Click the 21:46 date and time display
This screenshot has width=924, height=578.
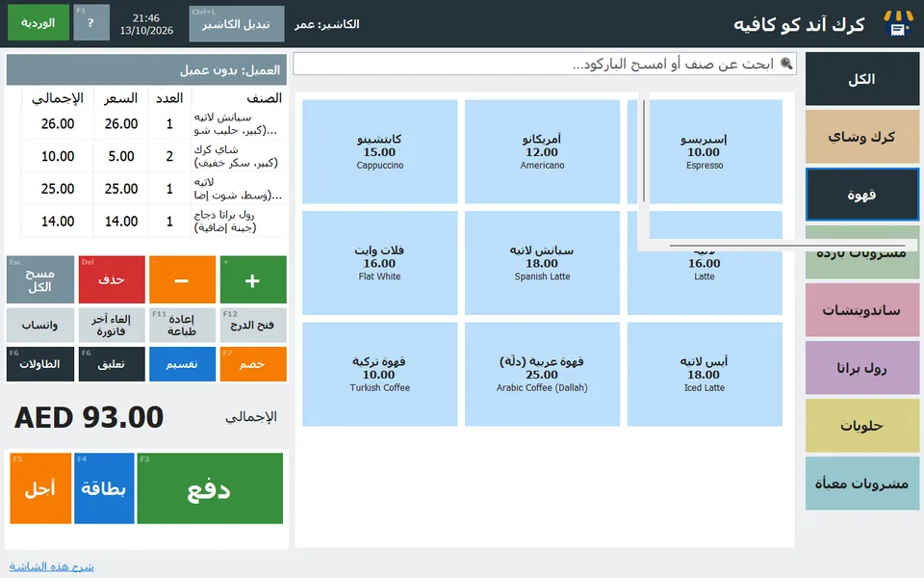(146, 24)
